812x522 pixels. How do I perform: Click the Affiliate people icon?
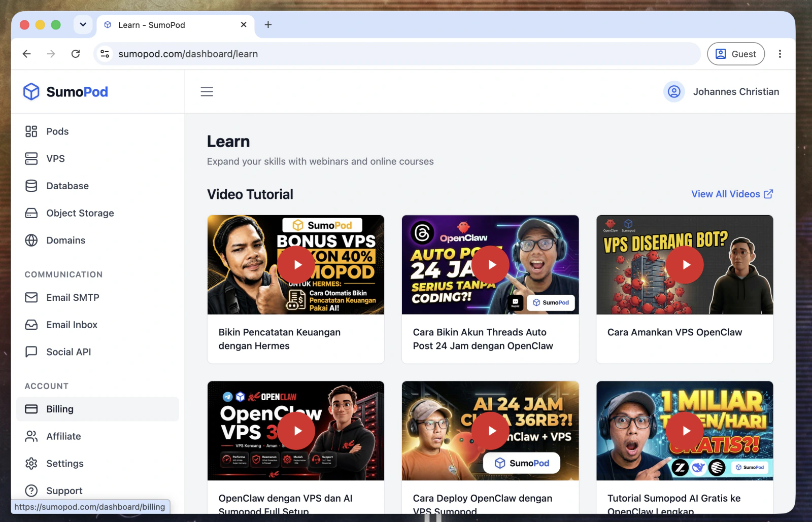tap(31, 436)
